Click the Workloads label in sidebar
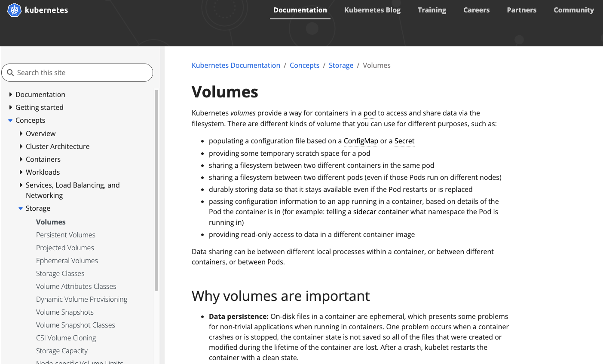The height and width of the screenshot is (364, 603). click(43, 172)
